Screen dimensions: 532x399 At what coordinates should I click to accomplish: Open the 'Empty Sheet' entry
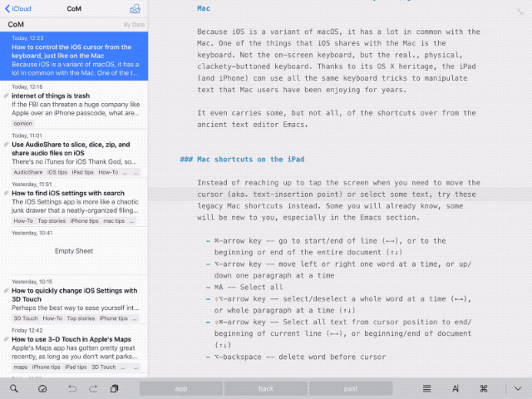pos(74,251)
